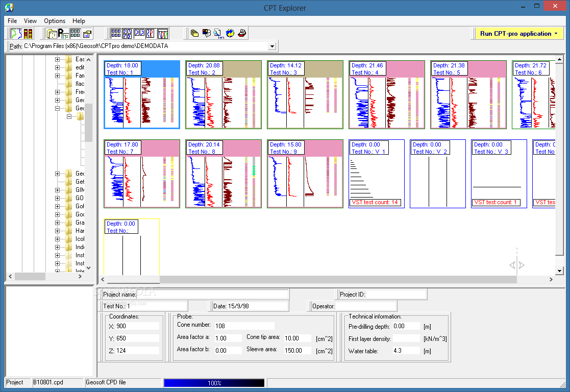Open the Path combo box dropdown arrow
This screenshot has width=570, height=392.
(x=272, y=46)
